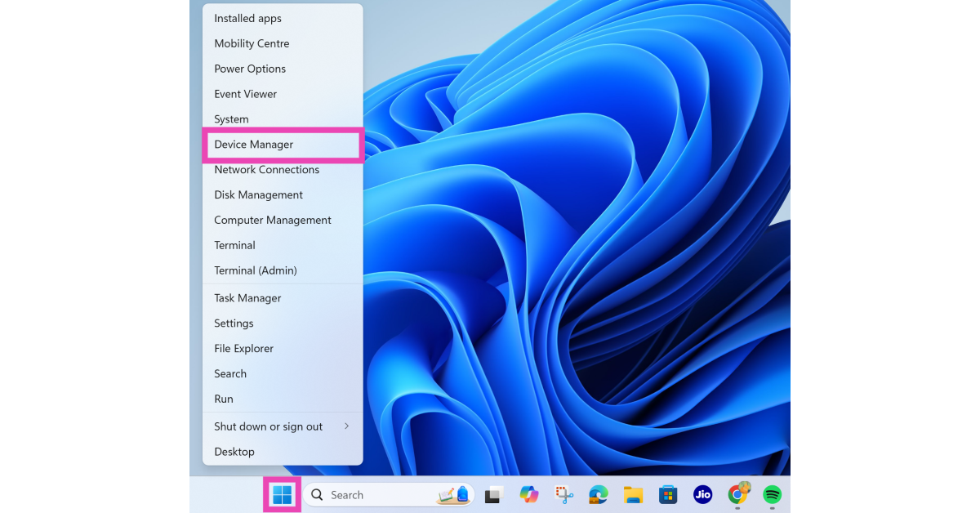Open Task View from the taskbar

493,495
